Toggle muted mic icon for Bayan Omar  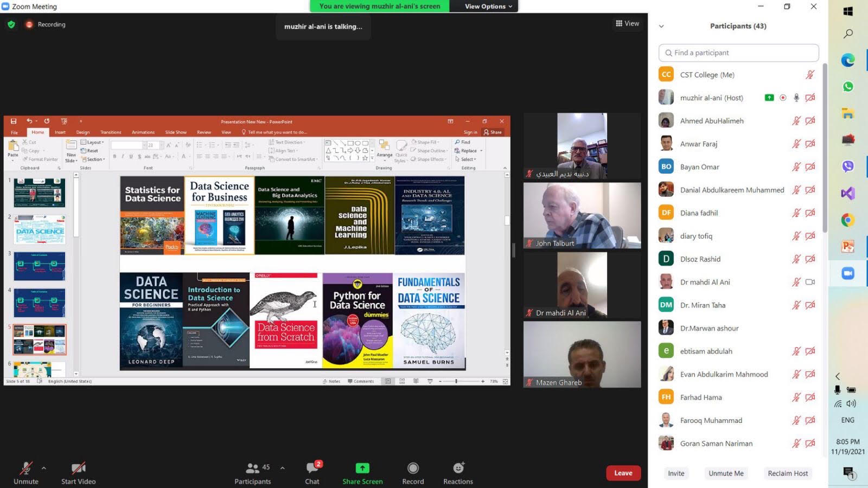[x=796, y=167]
